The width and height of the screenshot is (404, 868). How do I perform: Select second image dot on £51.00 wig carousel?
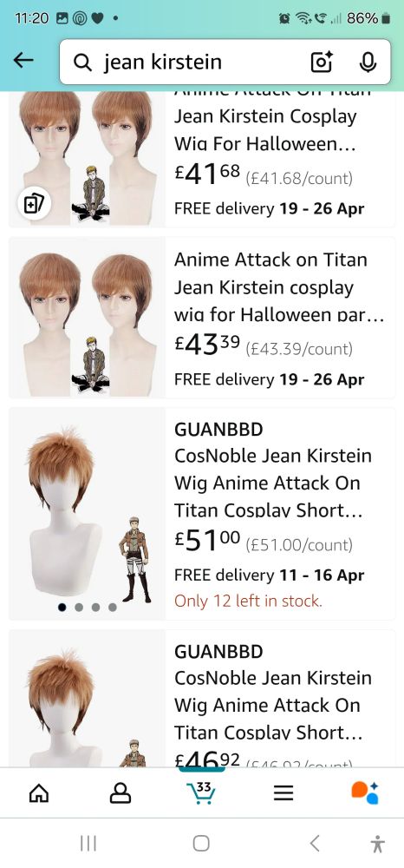pyautogui.click(x=79, y=608)
